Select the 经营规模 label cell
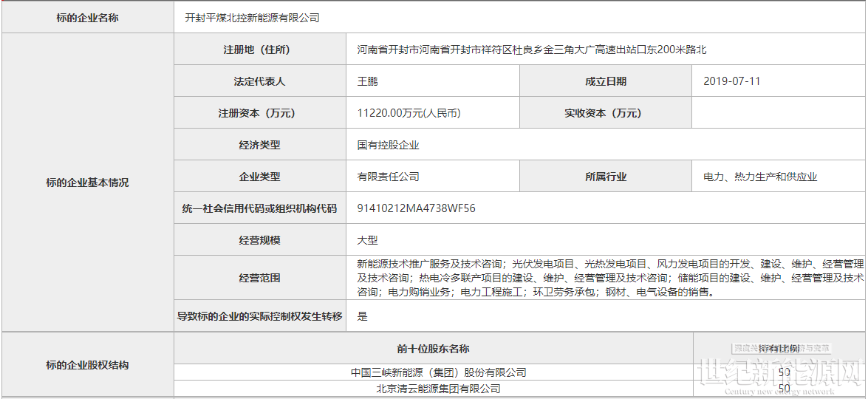The width and height of the screenshot is (868, 399). click(260, 240)
